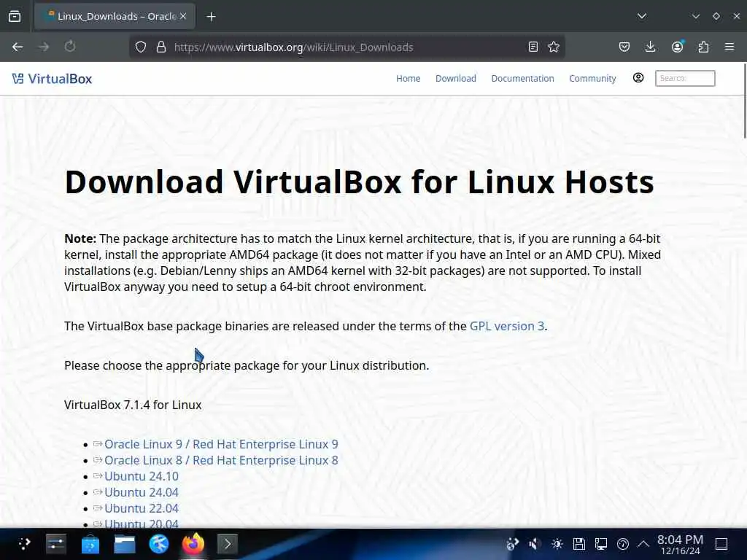Image resolution: width=747 pixels, height=560 pixels.
Task: Open the Firefox View button
Action: pos(15,16)
